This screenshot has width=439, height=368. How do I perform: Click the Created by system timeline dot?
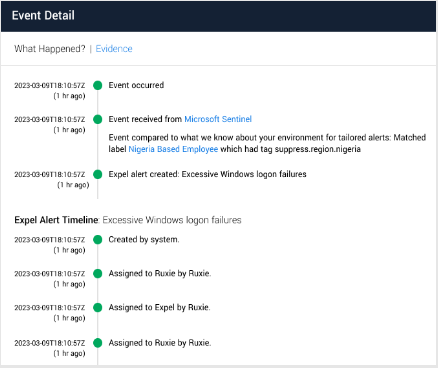tap(98, 240)
